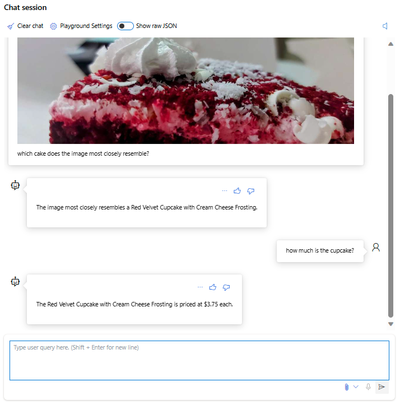Click the 'Clear chat' label

(30, 26)
